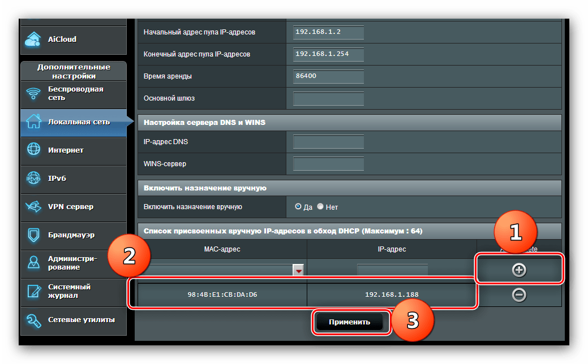Click the IP-адрес DNS label
The width and height of the screenshot is (588, 364).
(x=166, y=141)
